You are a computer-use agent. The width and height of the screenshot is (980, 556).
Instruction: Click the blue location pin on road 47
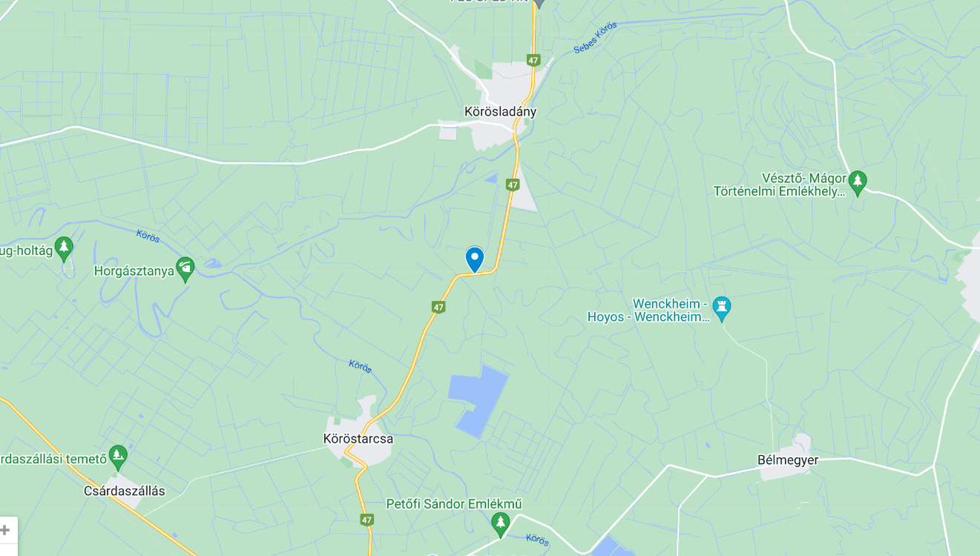click(x=474, y=259)
